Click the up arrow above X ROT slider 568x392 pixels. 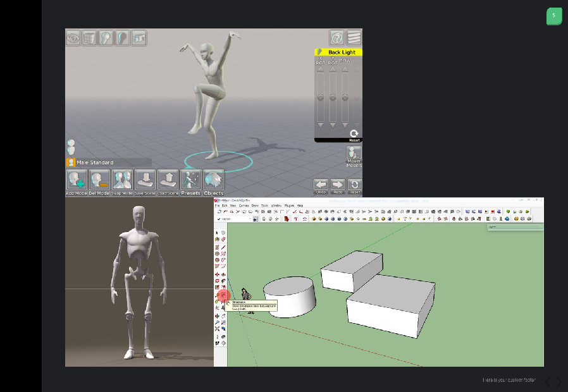(x=321, y=69)
